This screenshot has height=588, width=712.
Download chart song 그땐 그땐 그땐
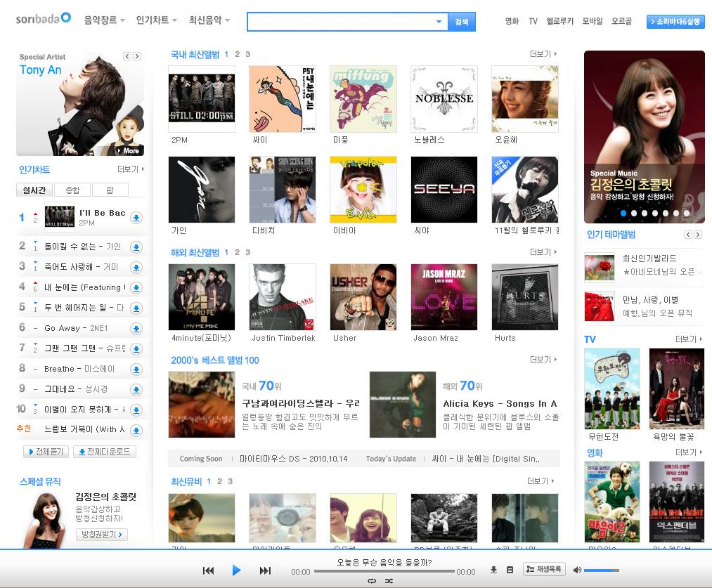136,349
